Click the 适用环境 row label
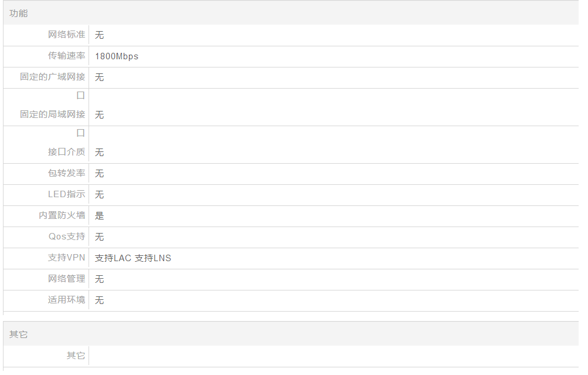 pos(66,300)
